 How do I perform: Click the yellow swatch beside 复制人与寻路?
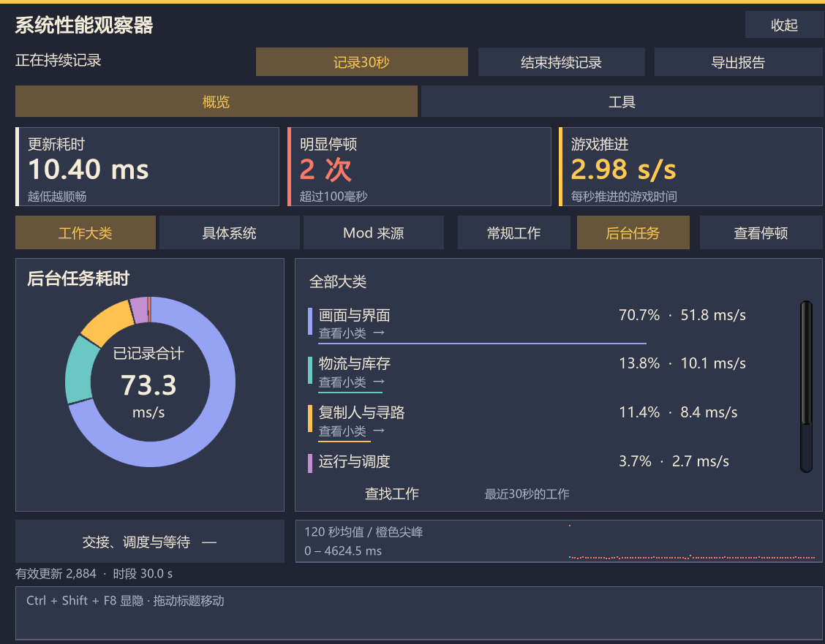(310, 418)
